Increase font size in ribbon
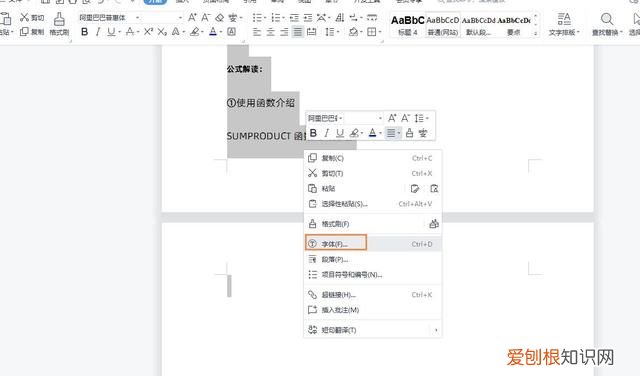Image resolution: width=640 pixels, height=376 pixels. (x=192, y=18)
